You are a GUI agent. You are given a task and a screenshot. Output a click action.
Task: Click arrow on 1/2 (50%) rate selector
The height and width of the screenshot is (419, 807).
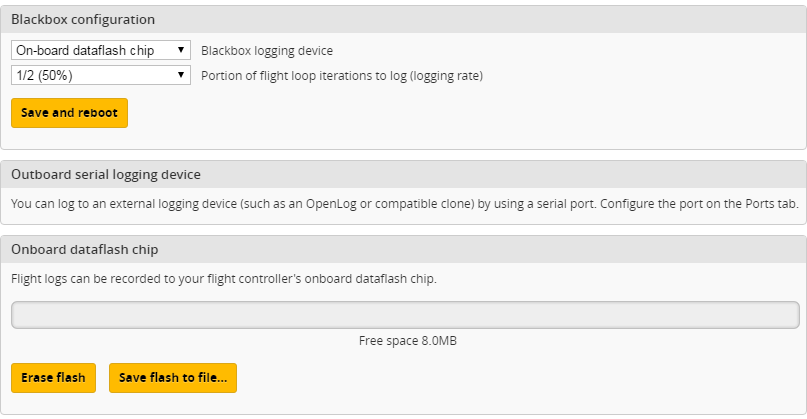(181, 75)
